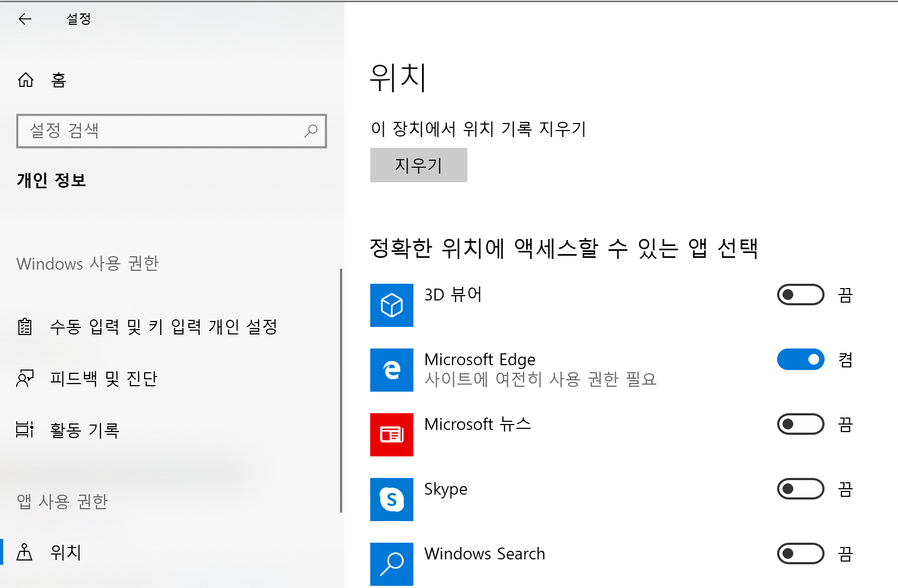Click the Microsoft Edge app icon
The width and height of the screenshot is (898, 588).
pos(392,370)
